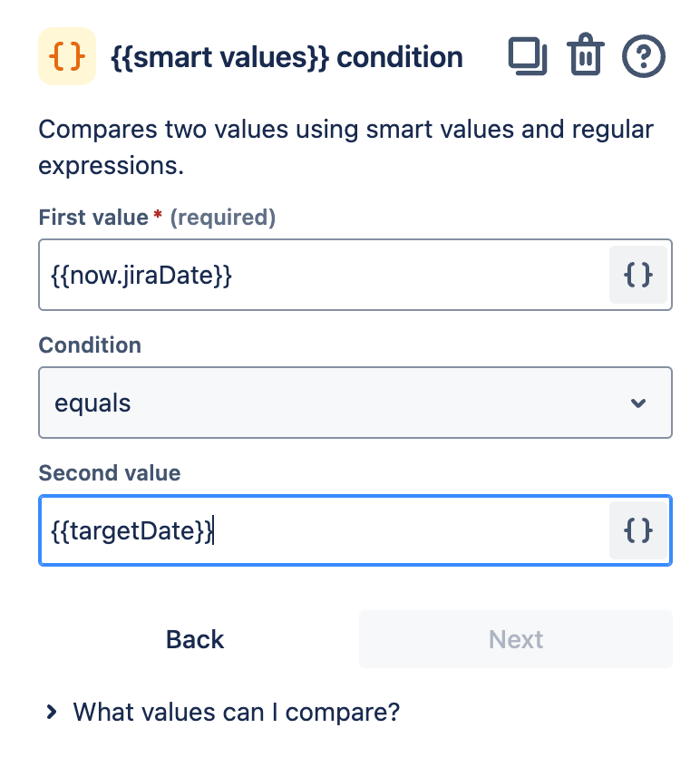Image resolution: width=700 pixels, height=767 pixels.
Task: Click the "Condition" field label
Action: 90,345
